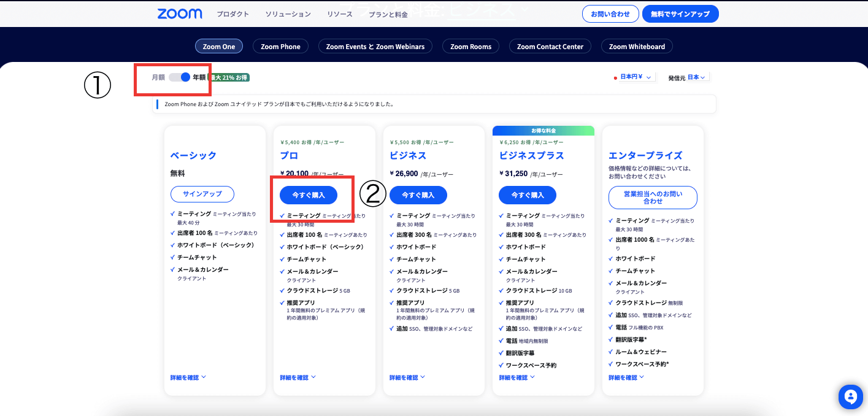The height and width of the screenshot is (416, 868).
Task: Expand 詳細を確認 in the エンタープライズ card
Action: click(x=626, y=377)
